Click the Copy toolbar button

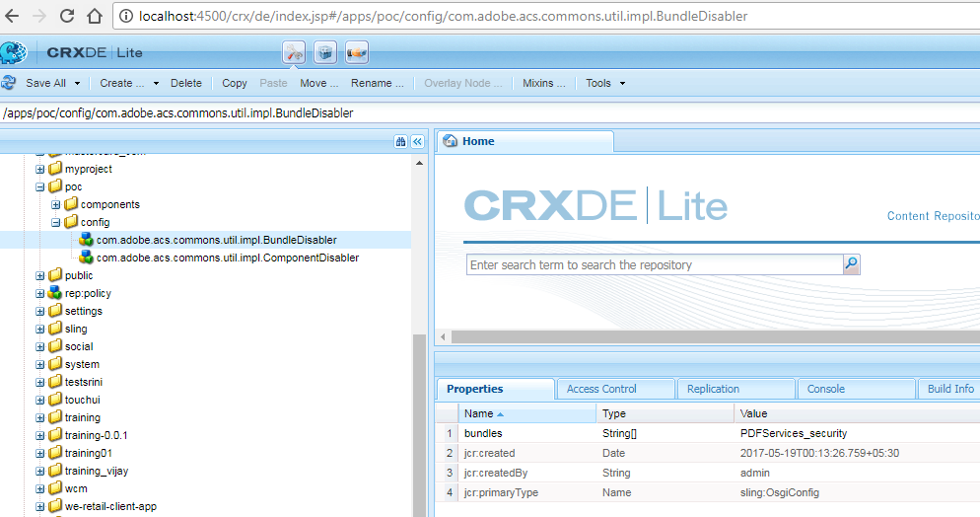pyautogui.click(x=235, y=83)
